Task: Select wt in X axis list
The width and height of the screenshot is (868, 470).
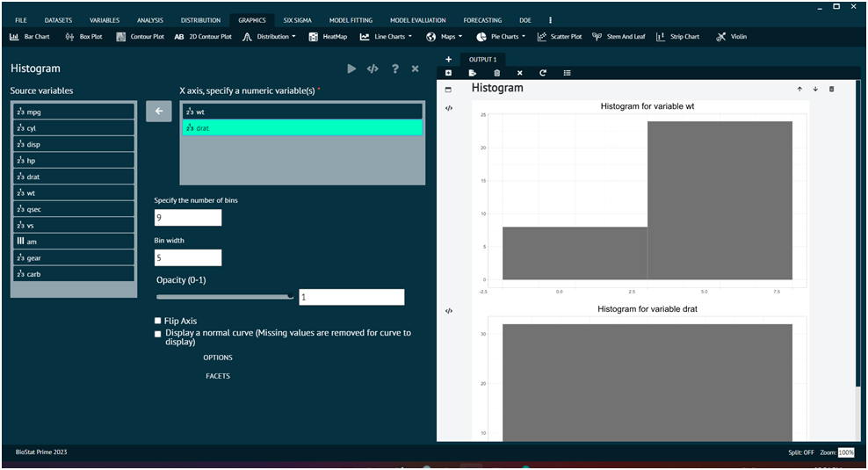Action: [x=302, y=112]
